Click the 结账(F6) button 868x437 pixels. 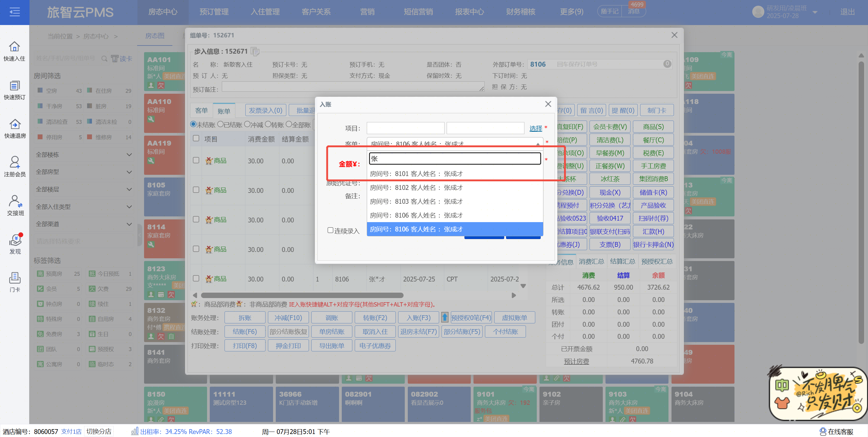point(245,332)
